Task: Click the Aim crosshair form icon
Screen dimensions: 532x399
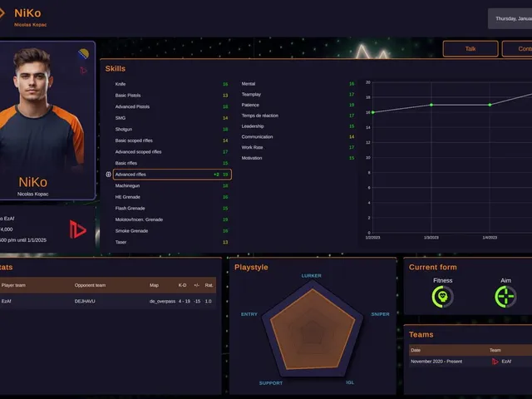Action: point(505,297)
